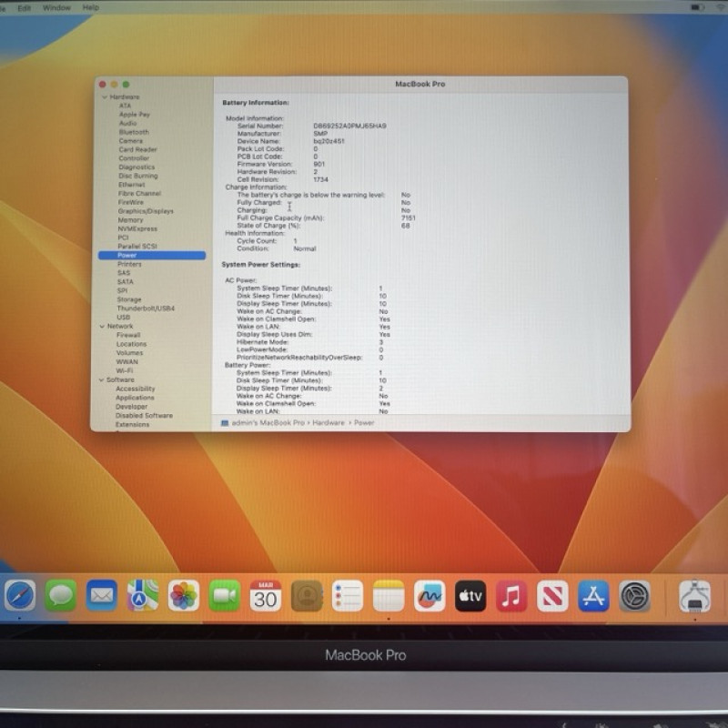Open Safari from the Dock
The image size is (728, 728).
tap(19, 595)
